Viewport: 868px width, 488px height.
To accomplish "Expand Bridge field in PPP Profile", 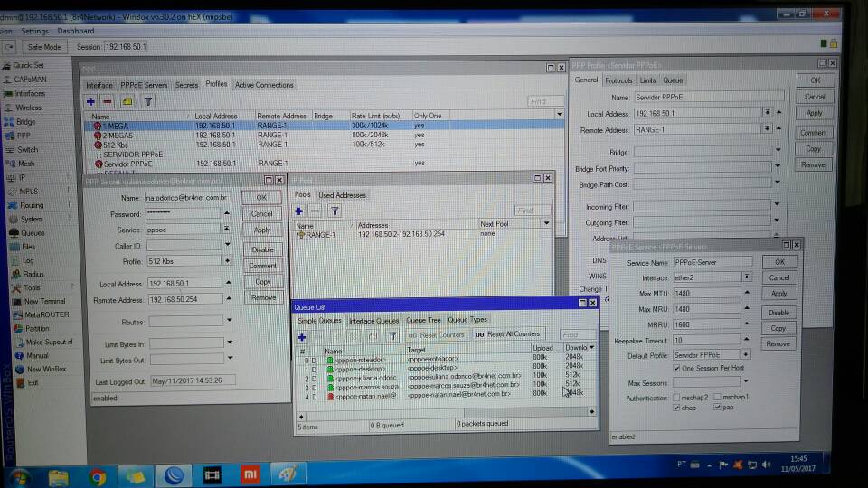I will click(x=778, y=151).
